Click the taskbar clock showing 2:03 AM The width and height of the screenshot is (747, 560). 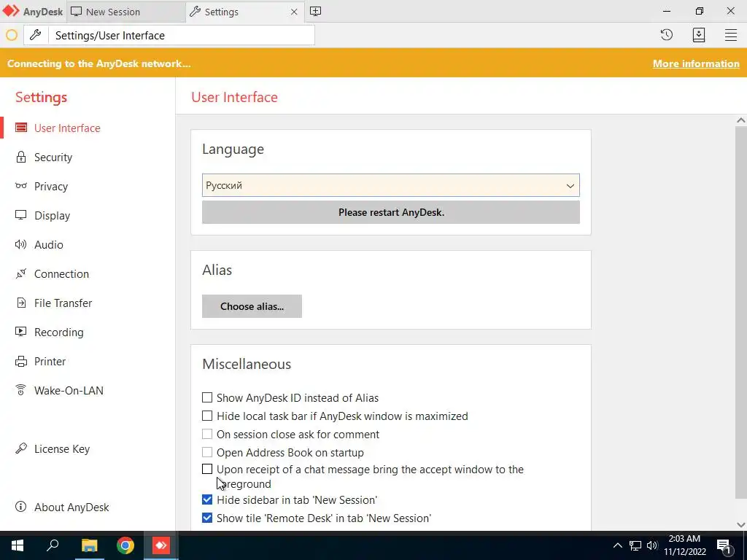pos(684,545)
